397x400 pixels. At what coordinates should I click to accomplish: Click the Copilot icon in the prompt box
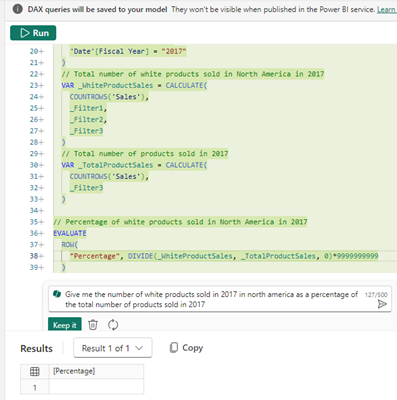pos(57,294)
